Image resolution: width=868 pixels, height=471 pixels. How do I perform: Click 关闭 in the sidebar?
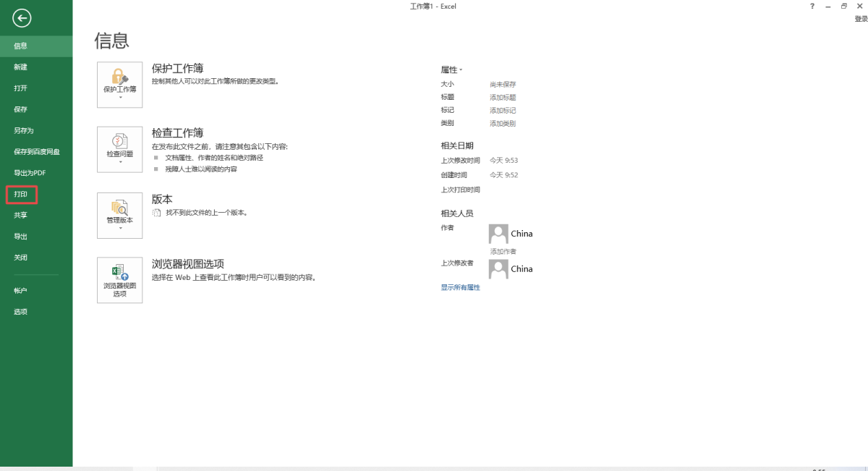coord(36,258)
